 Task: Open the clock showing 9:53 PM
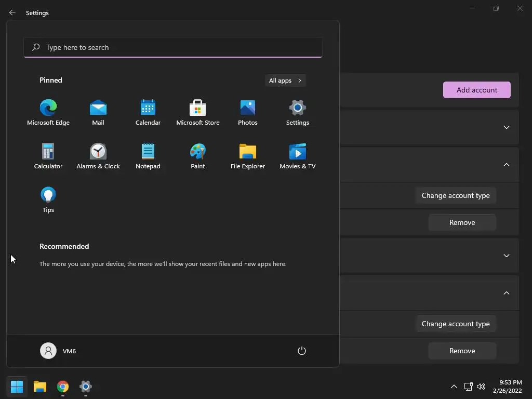coord(507,387)
